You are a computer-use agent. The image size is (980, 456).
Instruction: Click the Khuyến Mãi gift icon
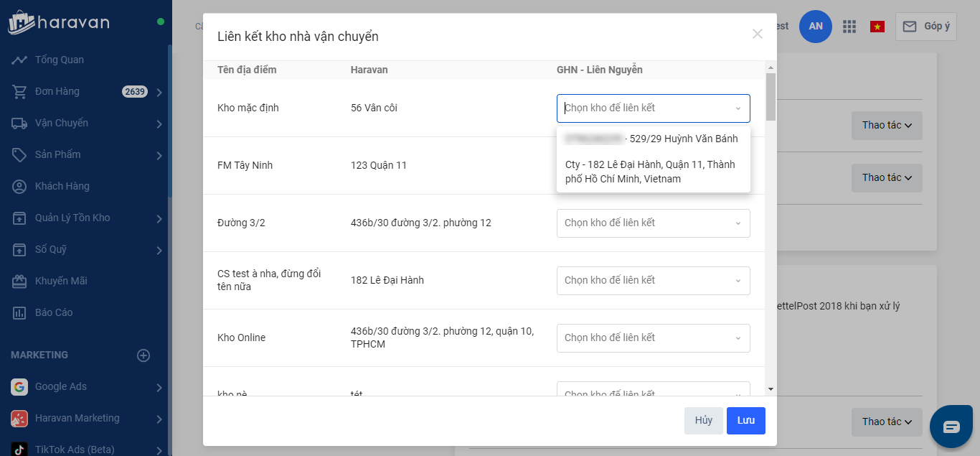(x=19, y=281)
